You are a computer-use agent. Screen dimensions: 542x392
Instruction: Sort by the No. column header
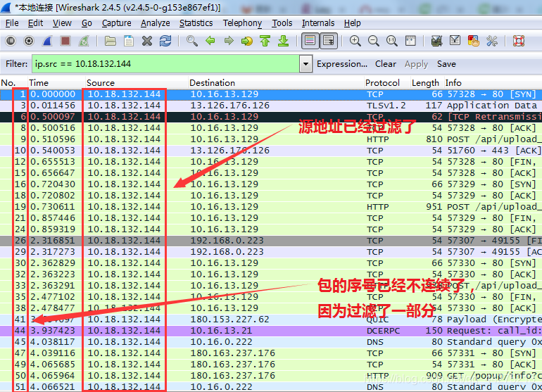click(14, 83)
